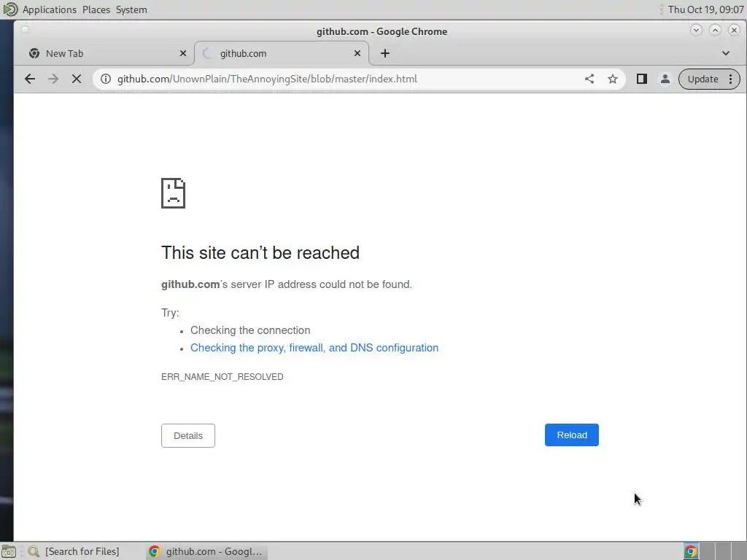
Task: Stop loading the page
Action: [77, 79]
